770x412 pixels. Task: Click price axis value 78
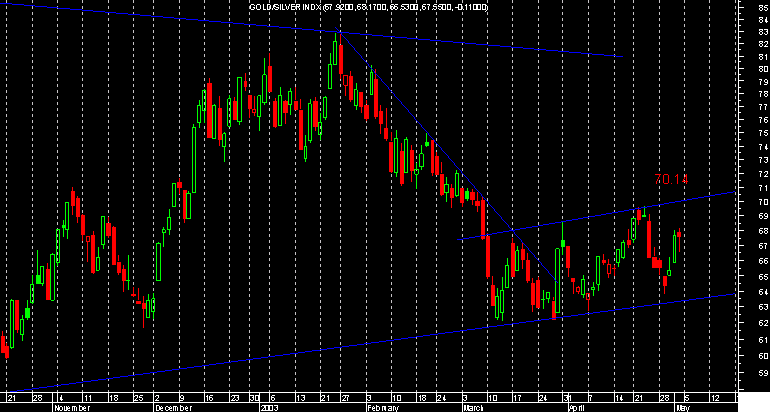tap(764, 94)
